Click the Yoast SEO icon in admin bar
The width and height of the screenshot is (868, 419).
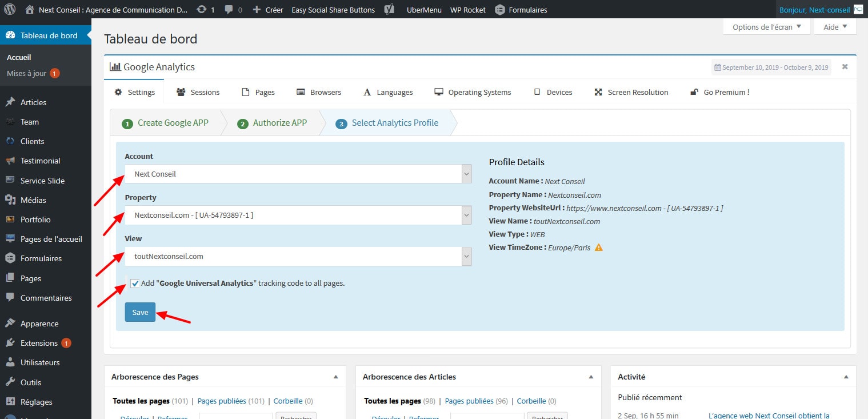point(389,10)
